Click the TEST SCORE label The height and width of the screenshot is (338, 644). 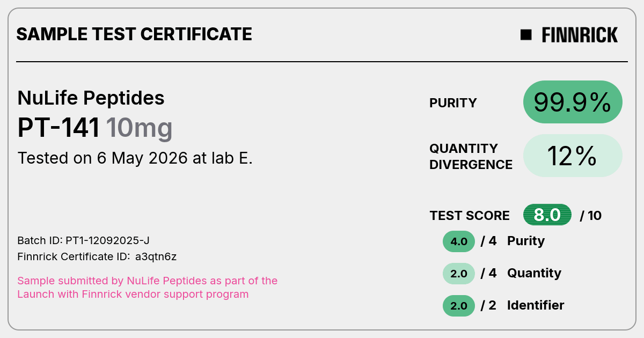tap(470, 216)
